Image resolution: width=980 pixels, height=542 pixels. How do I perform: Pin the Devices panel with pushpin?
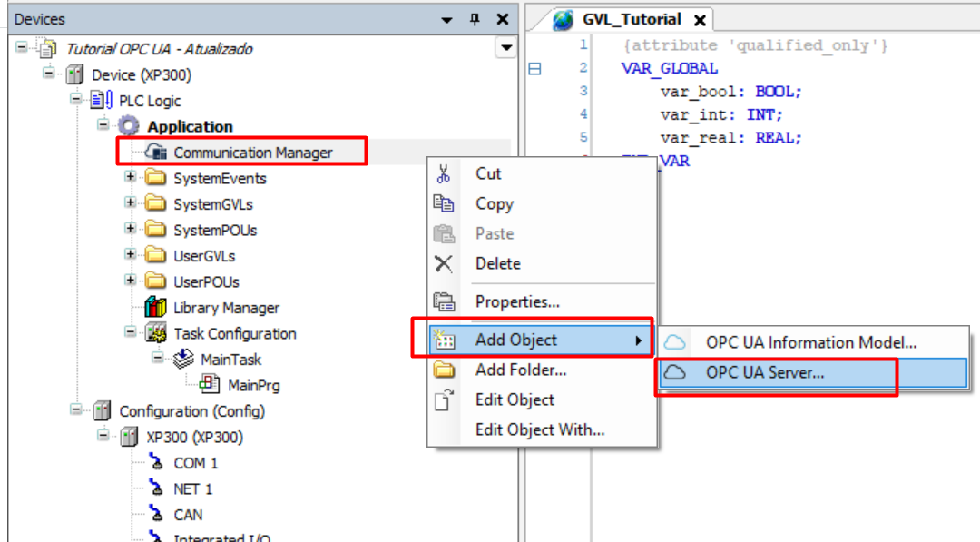474,19
